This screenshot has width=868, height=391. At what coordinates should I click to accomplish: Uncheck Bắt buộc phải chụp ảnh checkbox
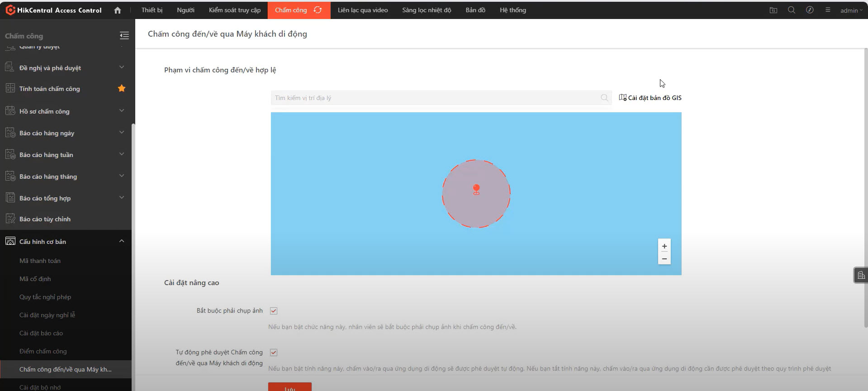274,311
